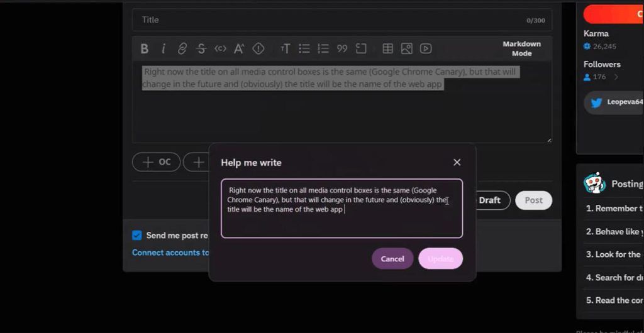
Task: Switch to Markdown Mode
Action: coord(521,48)
